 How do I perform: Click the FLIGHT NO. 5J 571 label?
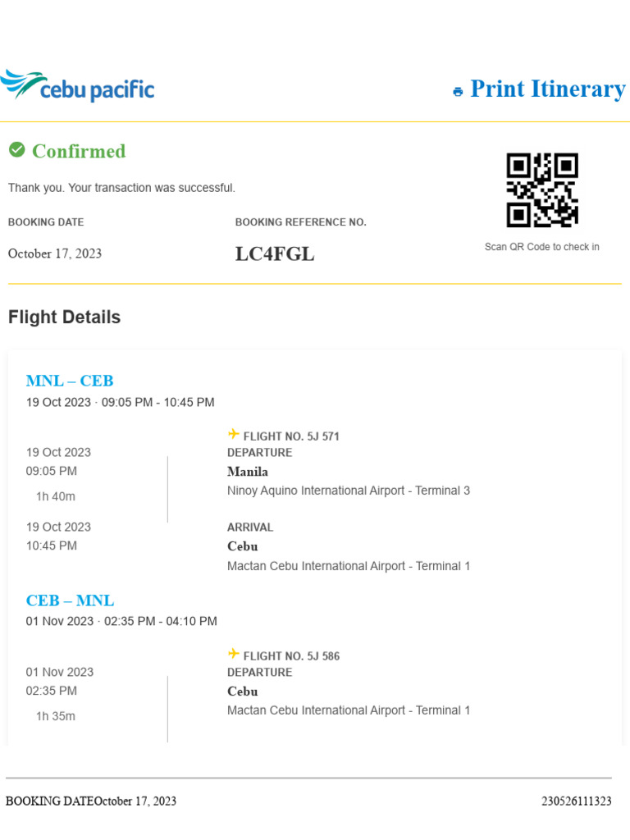291,436
